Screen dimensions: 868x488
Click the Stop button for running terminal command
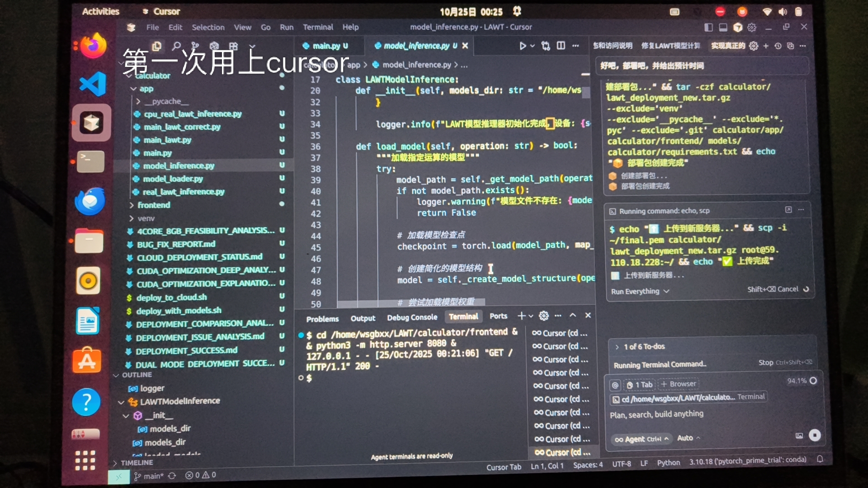pos(765,362)
